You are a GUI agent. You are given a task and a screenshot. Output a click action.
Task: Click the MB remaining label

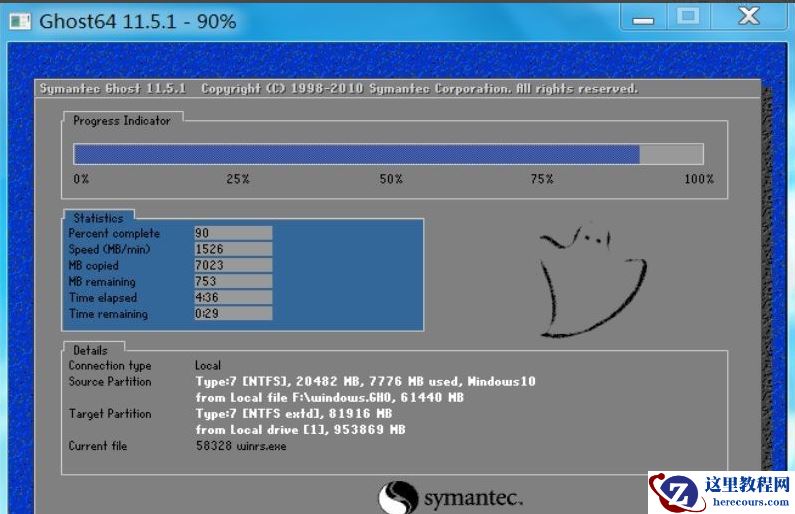click(102, 282)
